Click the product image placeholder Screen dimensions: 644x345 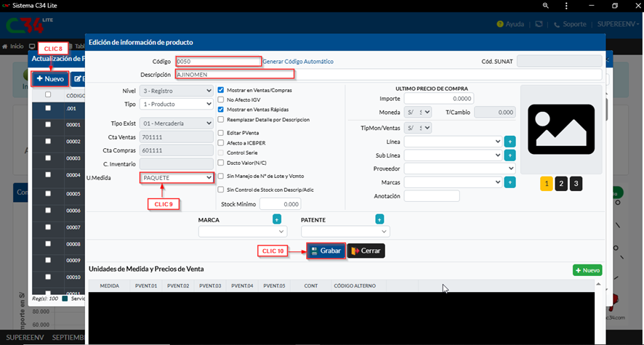561,128
